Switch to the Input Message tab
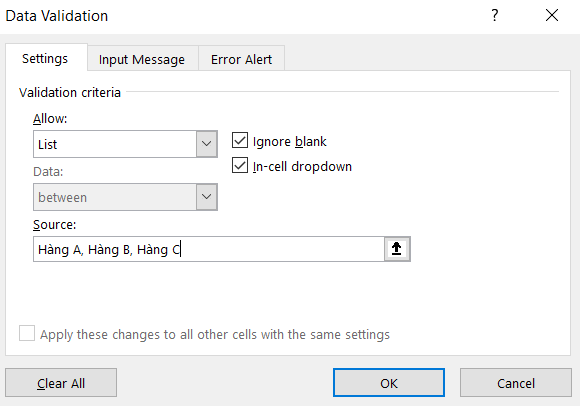The image size is (580, 406). 142,59
